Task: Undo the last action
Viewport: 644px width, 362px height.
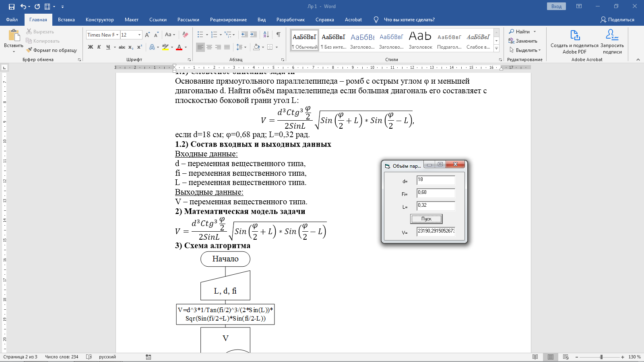Action: [23, 6]
